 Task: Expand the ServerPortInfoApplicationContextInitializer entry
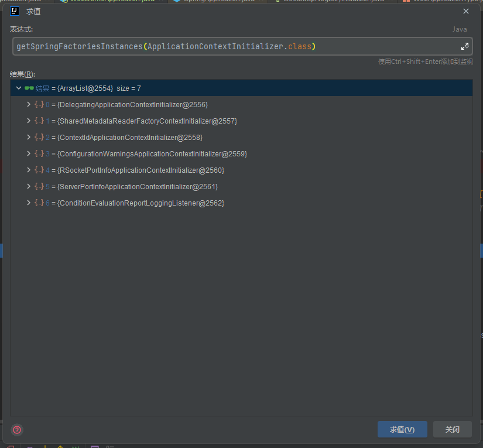[x=29, y=186]
